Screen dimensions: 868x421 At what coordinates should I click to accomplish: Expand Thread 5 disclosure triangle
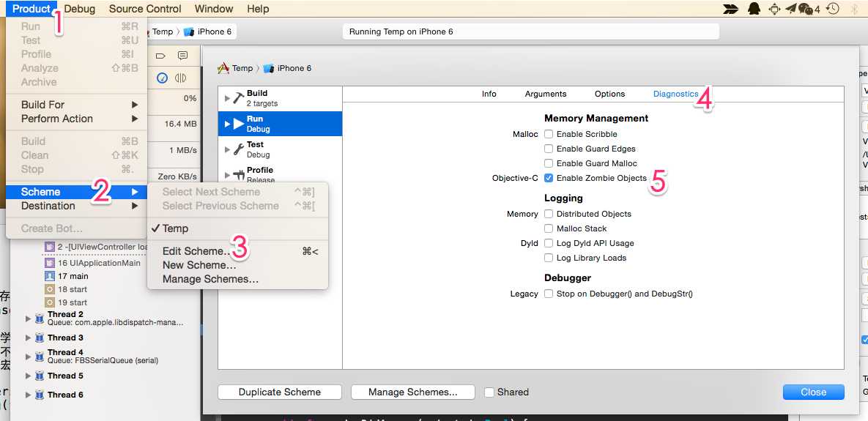29,376
